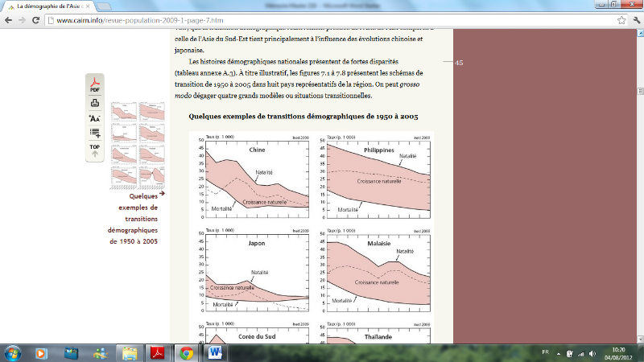This screenshot has width=644, height=362.
Task: Switch to Microsoft Word taskbar button
Action: pos(215,353)
